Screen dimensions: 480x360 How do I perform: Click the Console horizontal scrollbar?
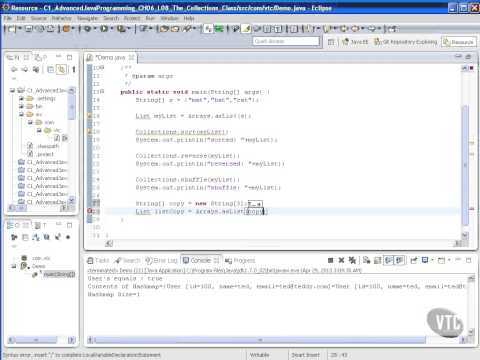click(260, 340)
